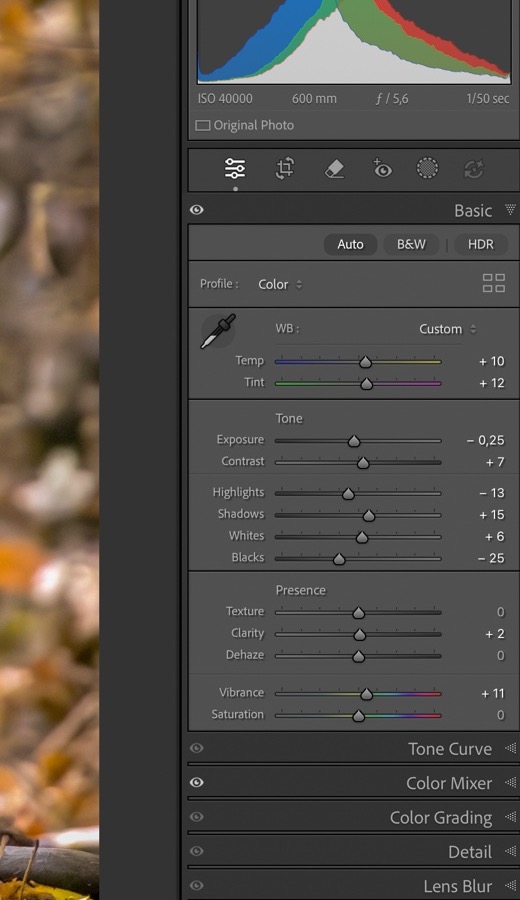The width and height of the screenshot is (520, 900).
Task: Click the Whites value + 6
Action: pyautogui.click(x=495, y=536)
